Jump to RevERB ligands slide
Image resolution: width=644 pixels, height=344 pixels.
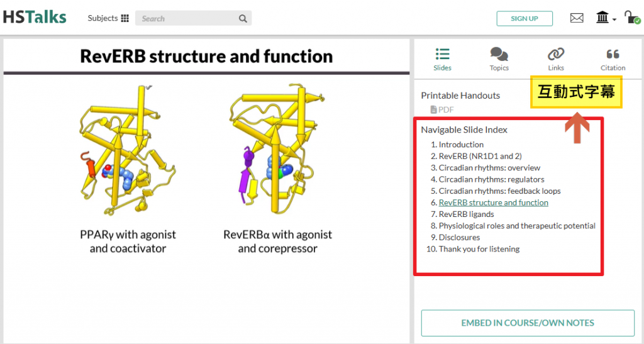[x=466, y=214]
